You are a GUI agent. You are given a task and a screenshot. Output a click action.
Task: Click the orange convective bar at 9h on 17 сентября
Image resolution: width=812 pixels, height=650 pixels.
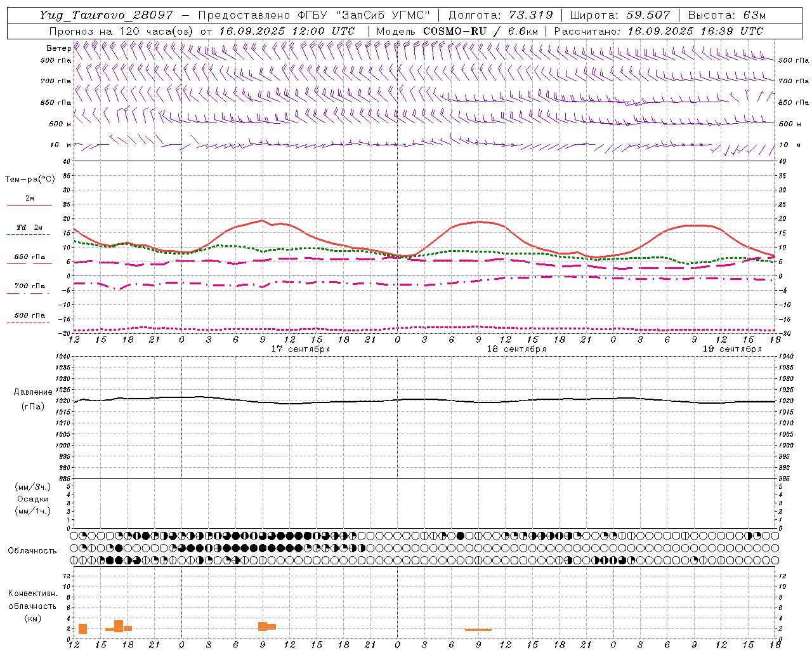[263, 627]
